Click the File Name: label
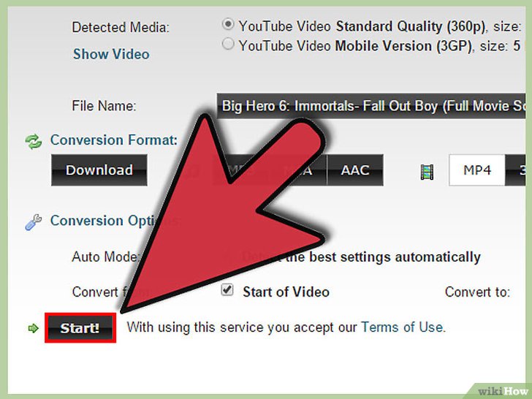Screen dimensions: 532x399 [x=104, y=106]
